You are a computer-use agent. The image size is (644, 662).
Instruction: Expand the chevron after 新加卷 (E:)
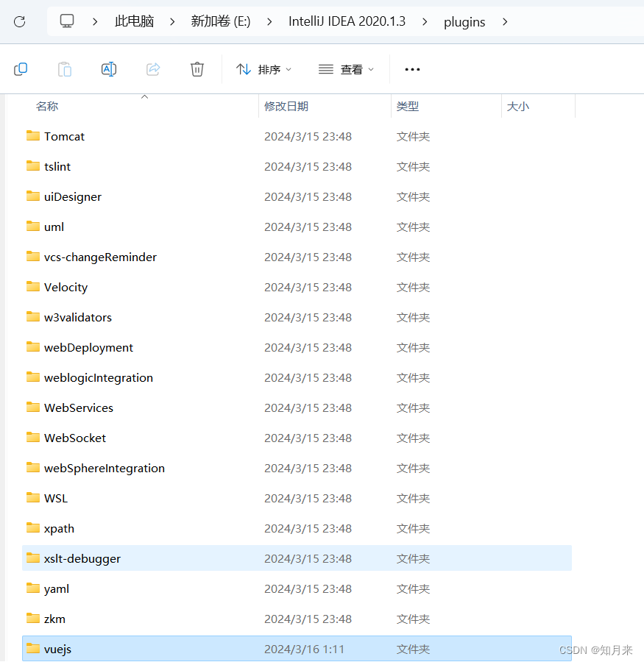[x=269, y=21]
